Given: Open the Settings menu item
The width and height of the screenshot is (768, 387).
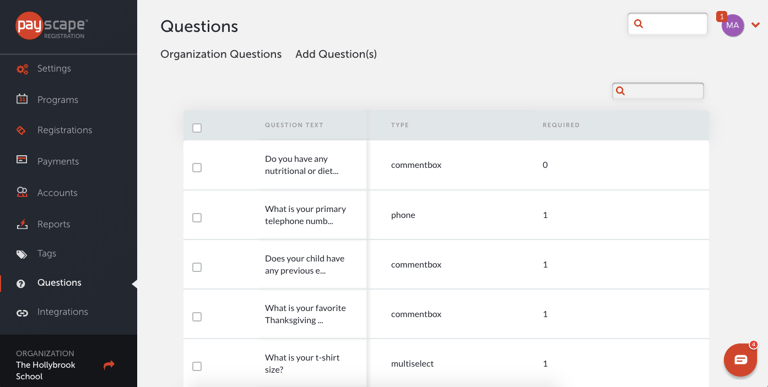Looking at the screenshot, I should (54, 69).
